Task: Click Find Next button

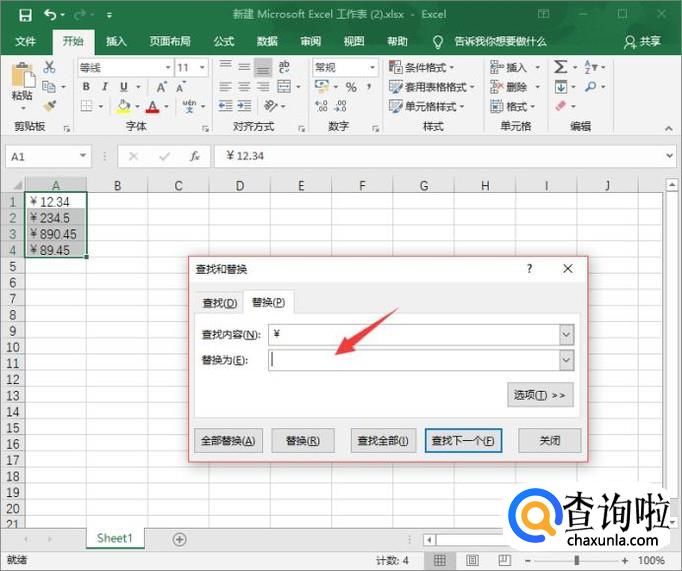Action: pyautogui.click(x=463, y=441)
